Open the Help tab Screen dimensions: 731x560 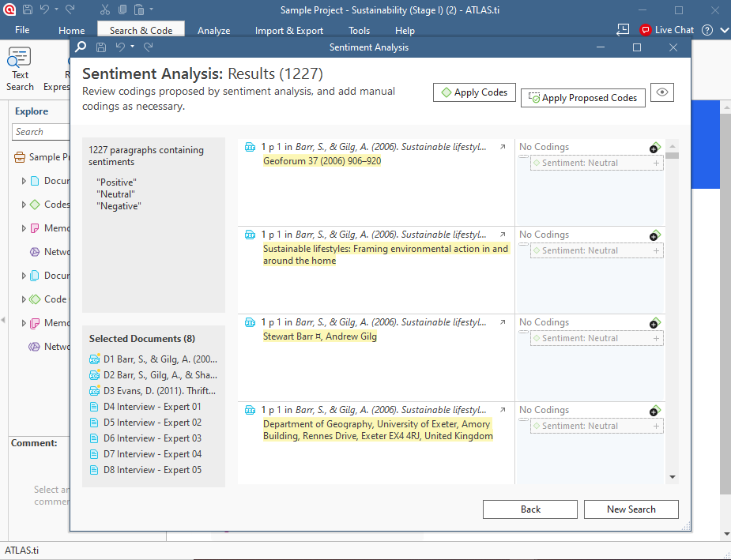[405, 30]
